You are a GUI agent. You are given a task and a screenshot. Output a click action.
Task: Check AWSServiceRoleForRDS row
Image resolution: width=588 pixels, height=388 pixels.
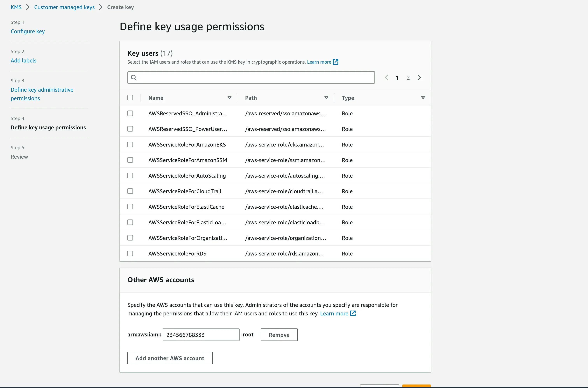click(x=130, y=253)
